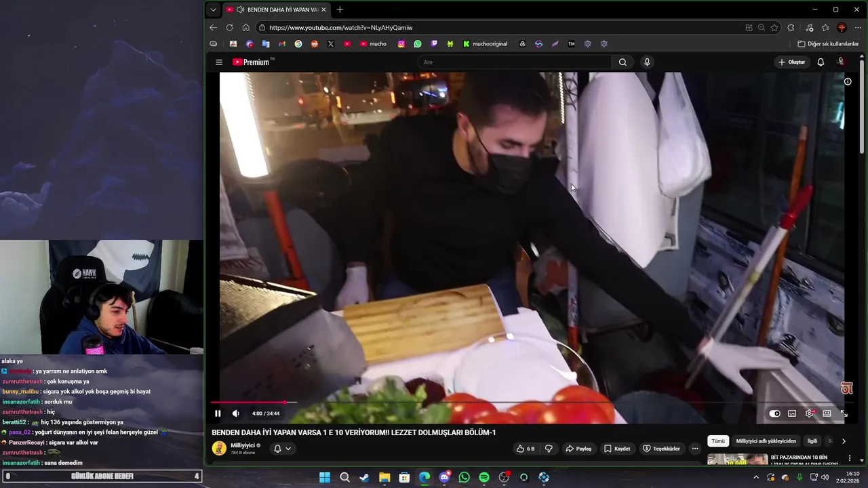Toggle the autoplay switch in player
868x488 pixels.
click(774, 413)
